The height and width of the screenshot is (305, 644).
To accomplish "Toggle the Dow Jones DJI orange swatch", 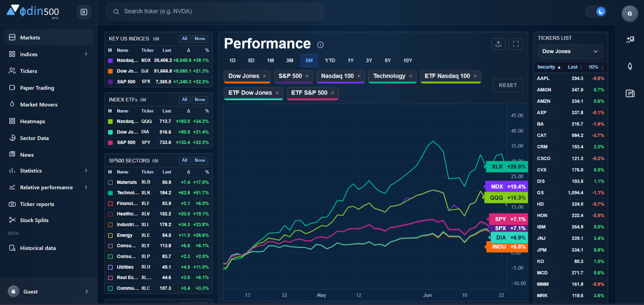I will click(x=110, y=71).
